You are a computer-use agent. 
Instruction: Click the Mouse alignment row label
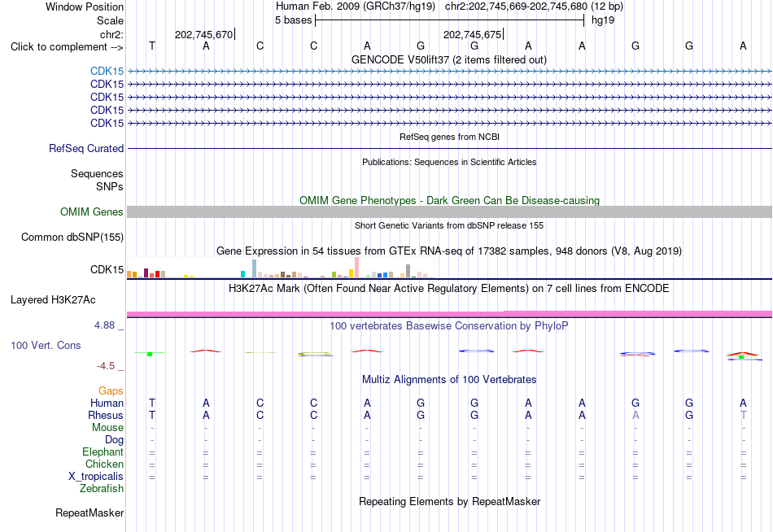coord(108,428)
